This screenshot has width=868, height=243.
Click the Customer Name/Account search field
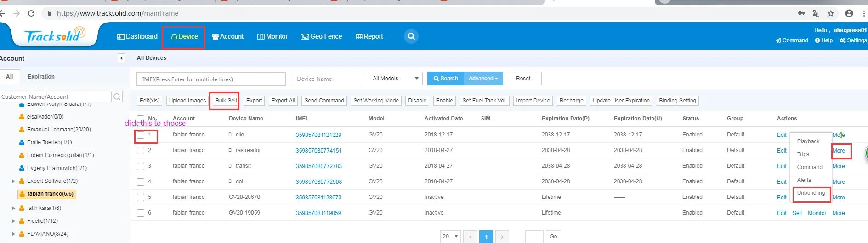point(56,96)
